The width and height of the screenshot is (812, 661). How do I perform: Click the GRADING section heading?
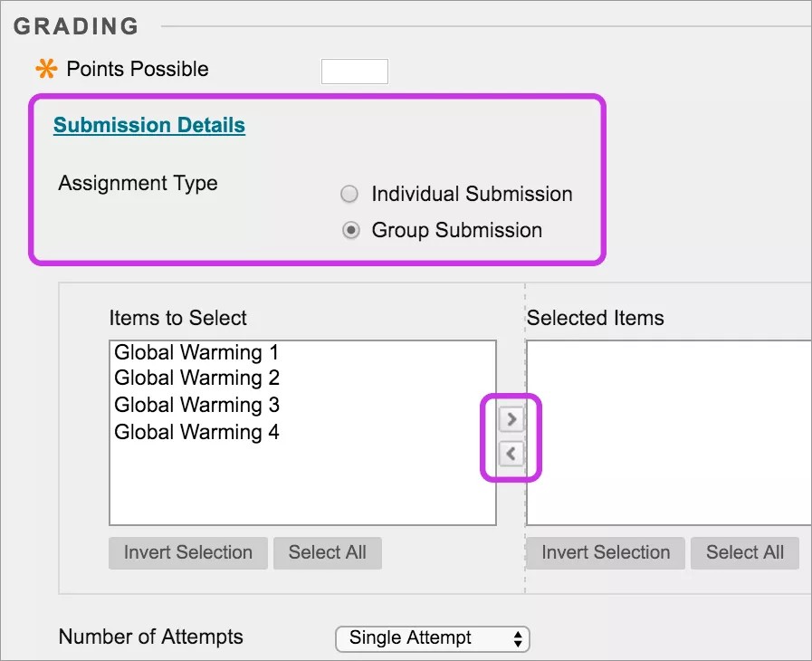coord(76,26)
